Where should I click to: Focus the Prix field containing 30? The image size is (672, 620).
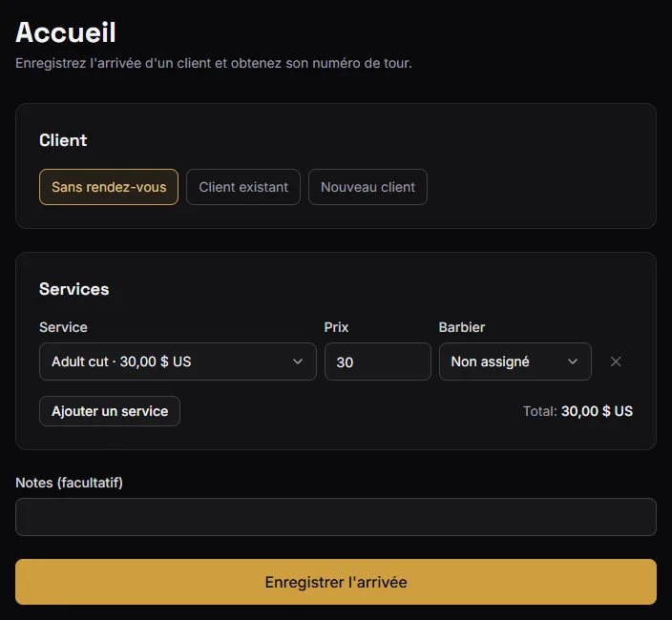point(378,362)
